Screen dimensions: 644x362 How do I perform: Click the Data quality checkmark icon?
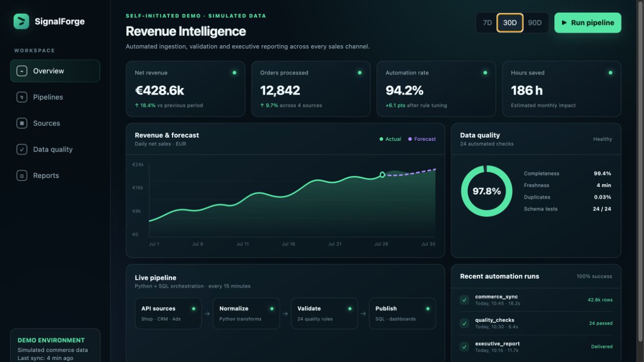click(22, 149)
